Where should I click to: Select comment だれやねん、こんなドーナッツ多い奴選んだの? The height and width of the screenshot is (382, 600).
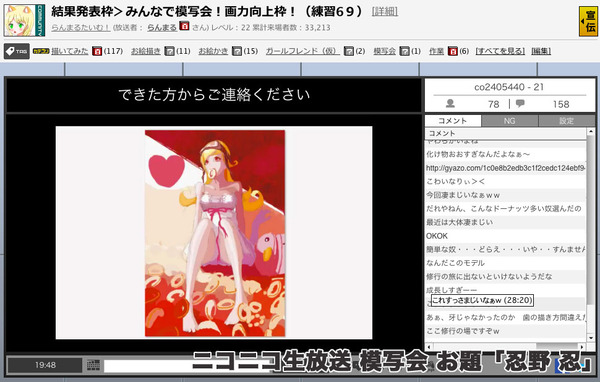tap(505, 209)
